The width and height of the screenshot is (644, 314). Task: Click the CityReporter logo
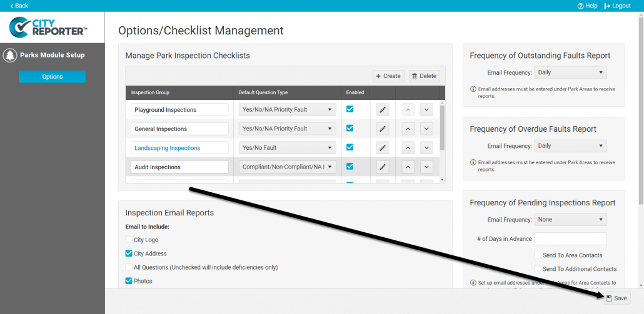[49, 28]
